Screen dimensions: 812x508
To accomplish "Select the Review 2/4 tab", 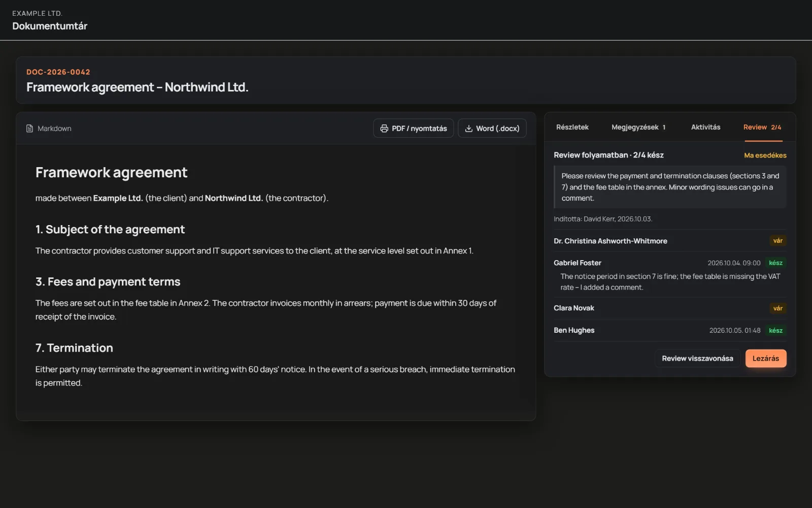I will [x=762, y=127].
